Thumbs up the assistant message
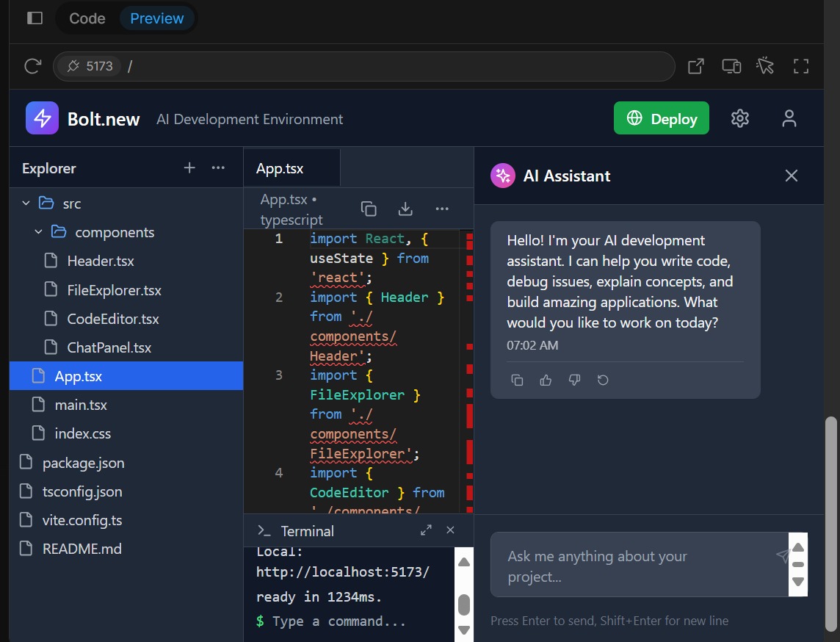This screenshot has width=840, height=642. [546, 380]
